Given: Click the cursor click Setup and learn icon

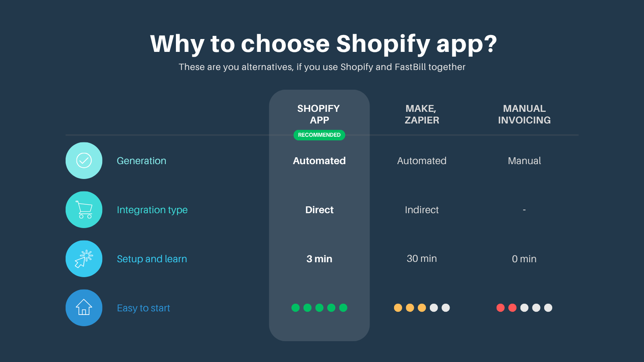Looking at the screenshot, I should (x=84, y=259).
